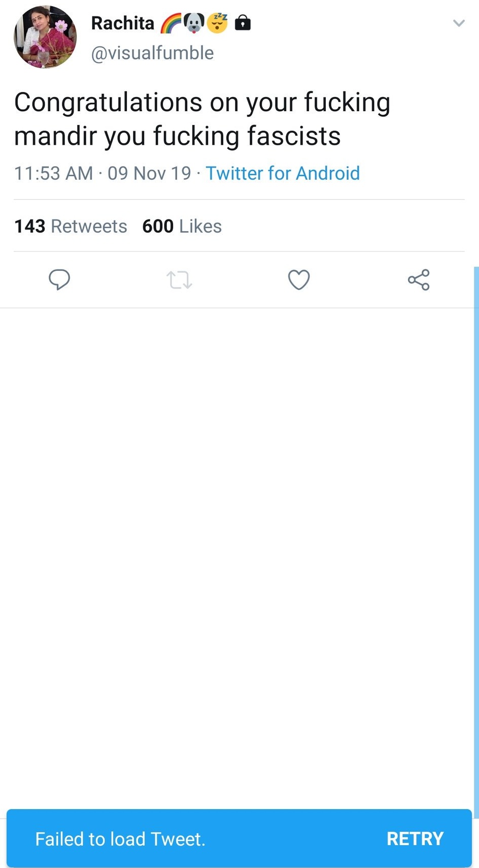Show the 600 Likes list
Viewport: 479px width, 868px height.
pyautogui.click(x=182, y=226)
